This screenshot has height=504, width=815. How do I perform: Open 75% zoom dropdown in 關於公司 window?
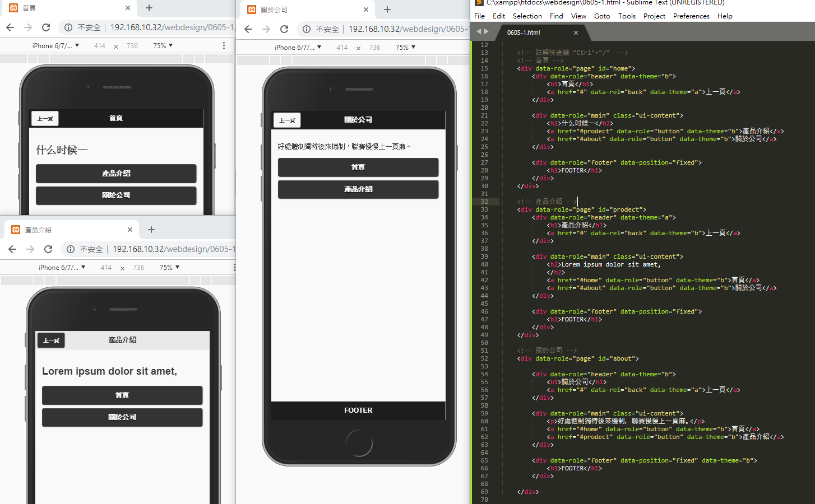tap(405, 48)
